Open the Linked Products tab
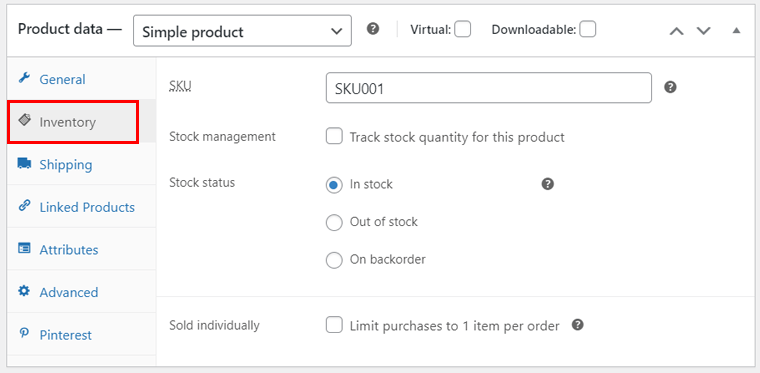Screen dimensions: 760x373 pyautogui.click(x=81, y=207)
